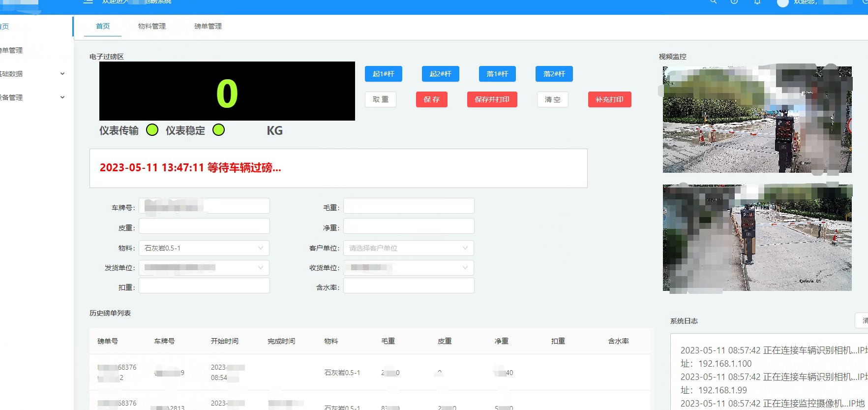Click the black weight display showing 0
Screen dimensions: 868x410
pos(227,91)
